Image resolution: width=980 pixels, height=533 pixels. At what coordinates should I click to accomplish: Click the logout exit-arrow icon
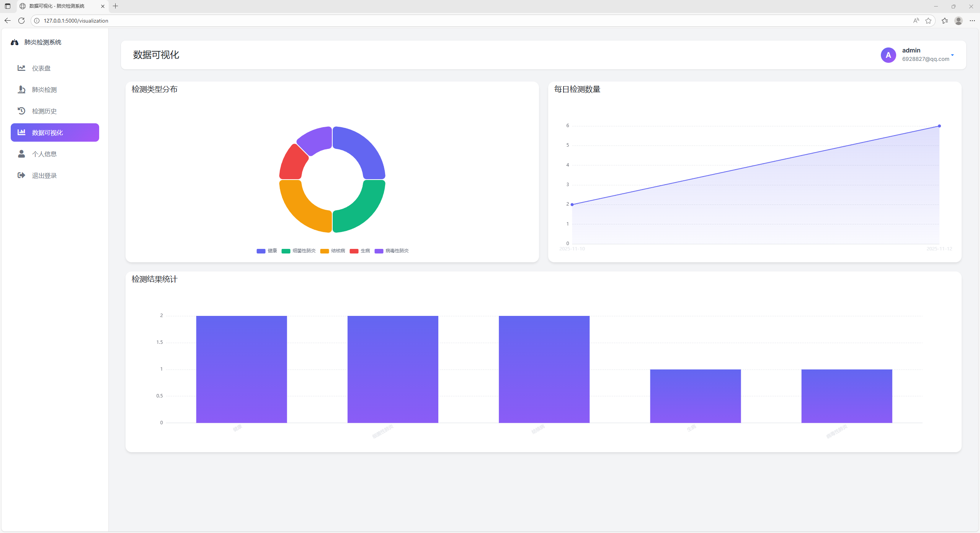(x=21, y=175)
